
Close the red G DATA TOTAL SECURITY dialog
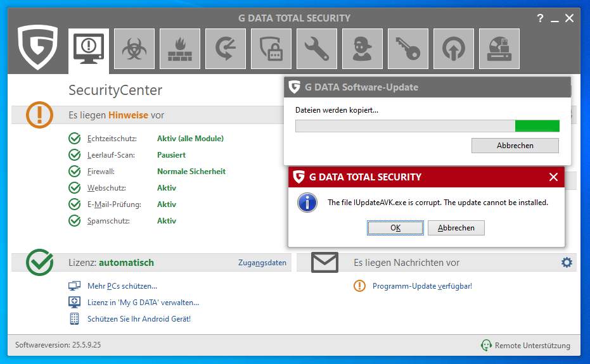[553, 177]
